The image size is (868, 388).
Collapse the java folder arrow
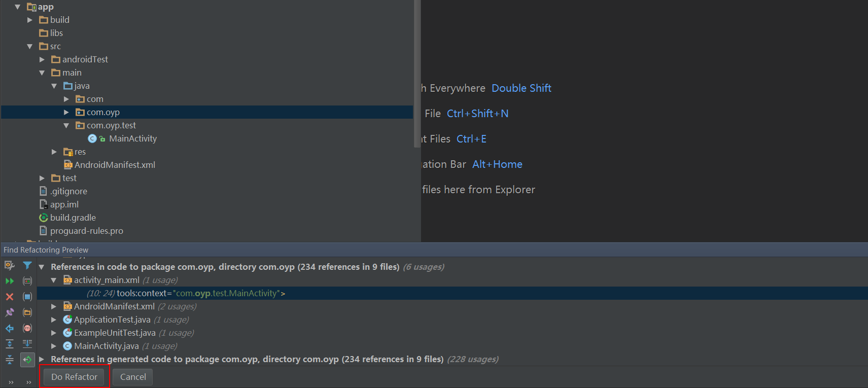pyautogui.click(x=54, y=86)
